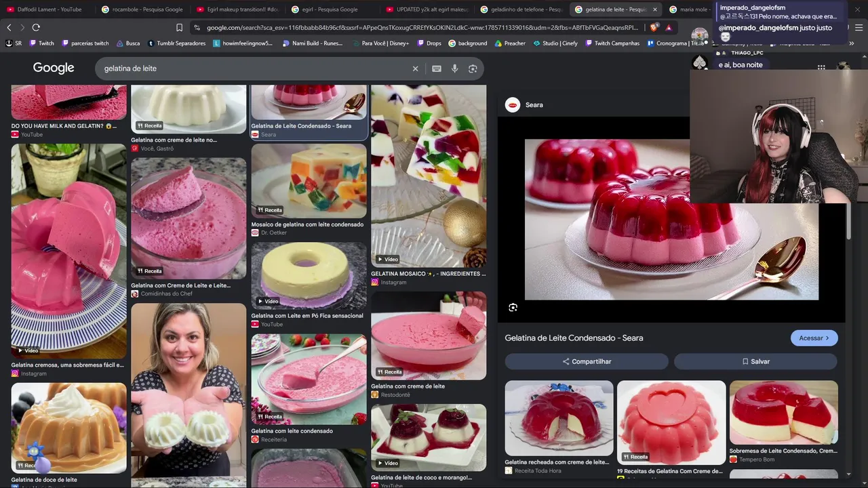The width and height of the screenshot is (868, 488).
Task: Open the Brave Shields lion icon
Action: [x=654, y=27]
